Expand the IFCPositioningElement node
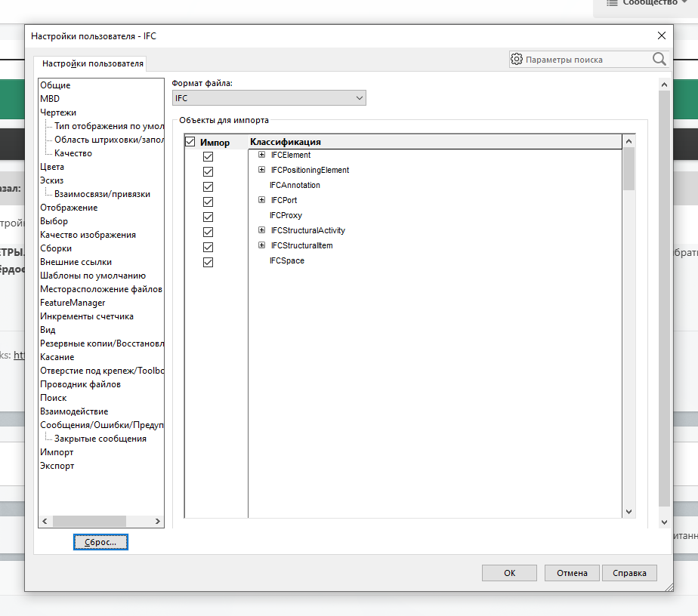 tap(261, 171)
